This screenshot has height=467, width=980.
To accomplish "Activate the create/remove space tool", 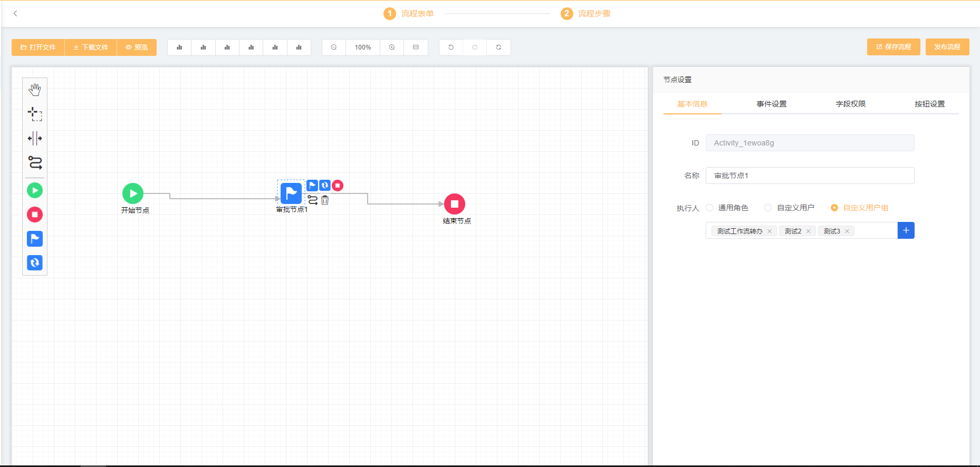I will point(35,139).
